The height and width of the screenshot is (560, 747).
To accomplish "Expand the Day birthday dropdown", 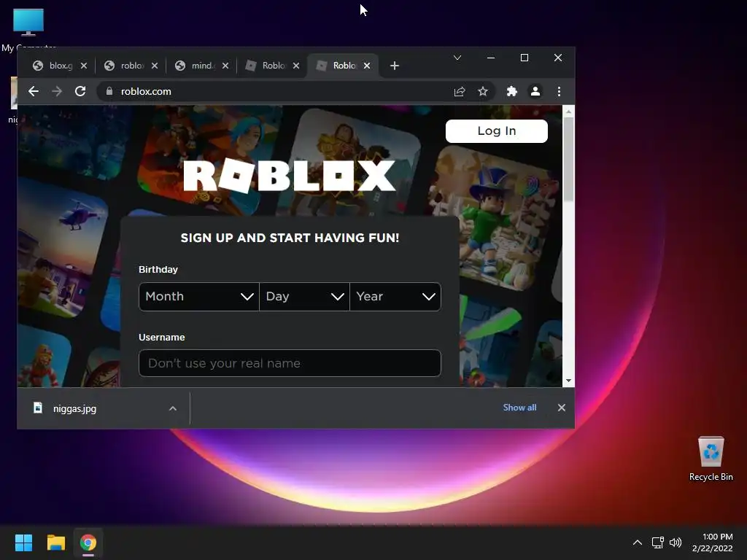I will pyautogui.click(x=304, y=297).
